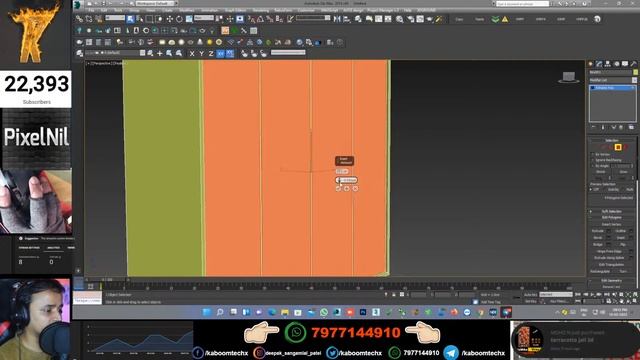This screenshot has height=360, width=640.
Task: Click the Shrink selection button
Action: click(x=600, y=172)
